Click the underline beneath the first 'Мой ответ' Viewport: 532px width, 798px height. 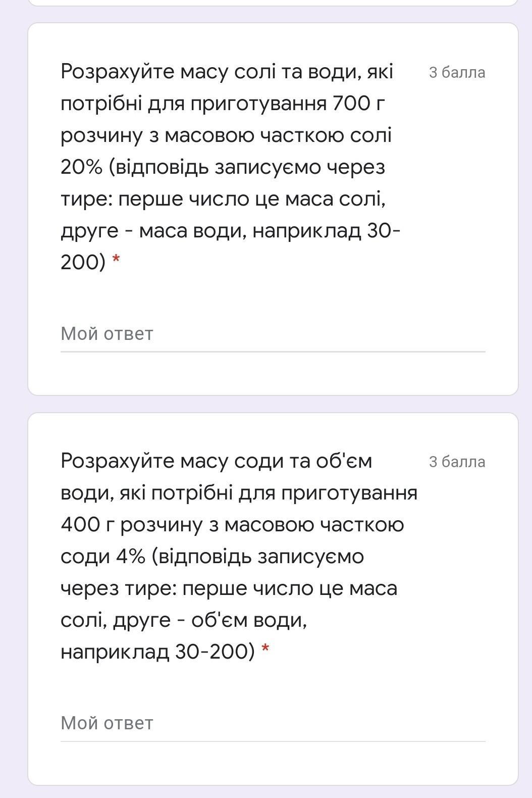[x=273, y=352]
